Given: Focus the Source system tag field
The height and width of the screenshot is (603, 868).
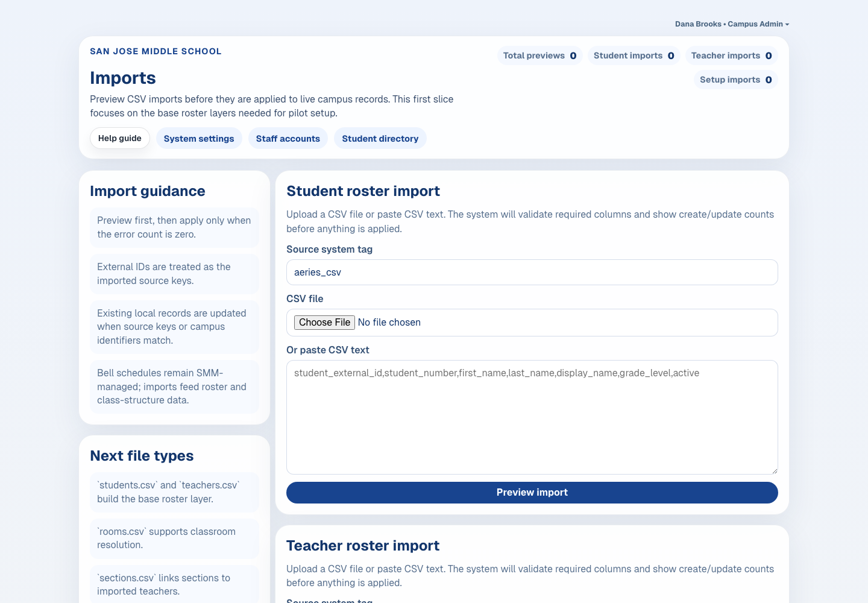Looking at the screenshot, I should pos(532,272).
